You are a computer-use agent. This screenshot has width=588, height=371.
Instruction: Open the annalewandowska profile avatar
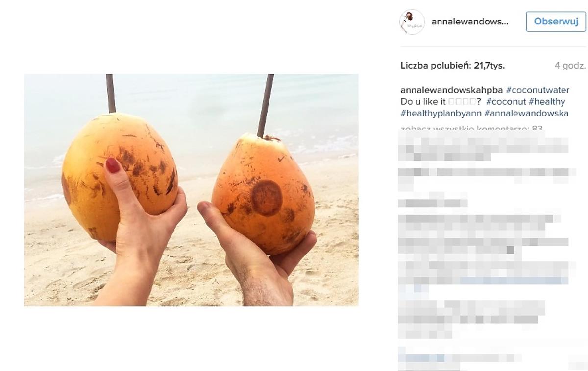pyautogui.click(x=412, y=22)
